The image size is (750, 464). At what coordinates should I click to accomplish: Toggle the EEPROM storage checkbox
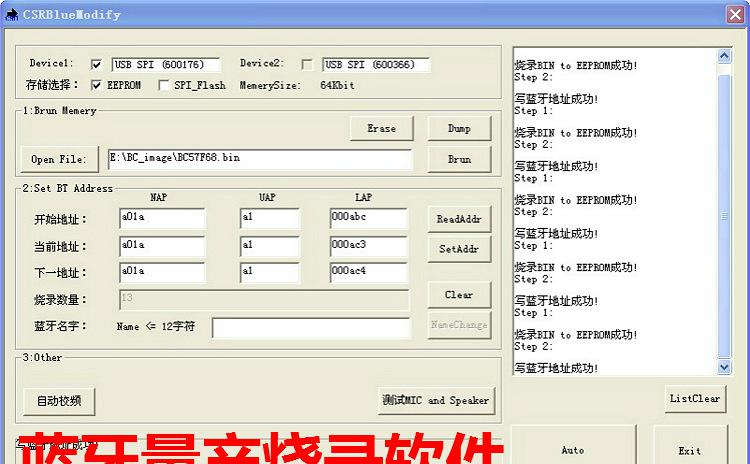click(96, 85)
